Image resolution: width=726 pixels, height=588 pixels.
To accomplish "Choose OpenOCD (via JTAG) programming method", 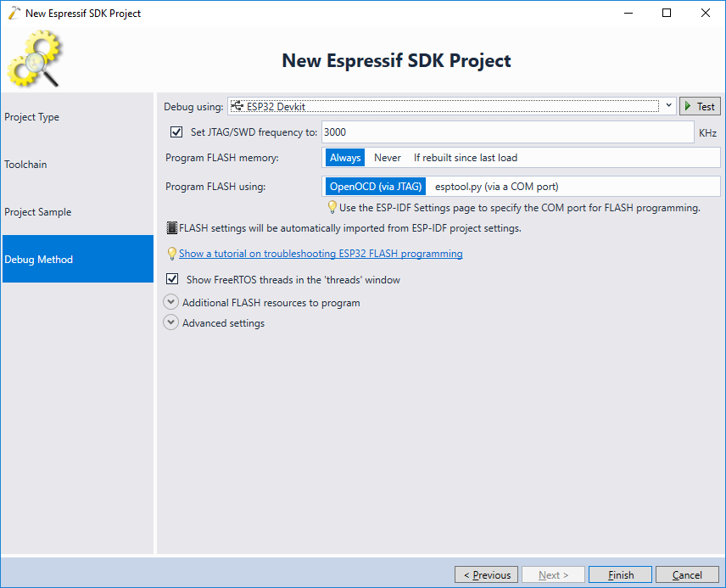I will tap(376, 187).
